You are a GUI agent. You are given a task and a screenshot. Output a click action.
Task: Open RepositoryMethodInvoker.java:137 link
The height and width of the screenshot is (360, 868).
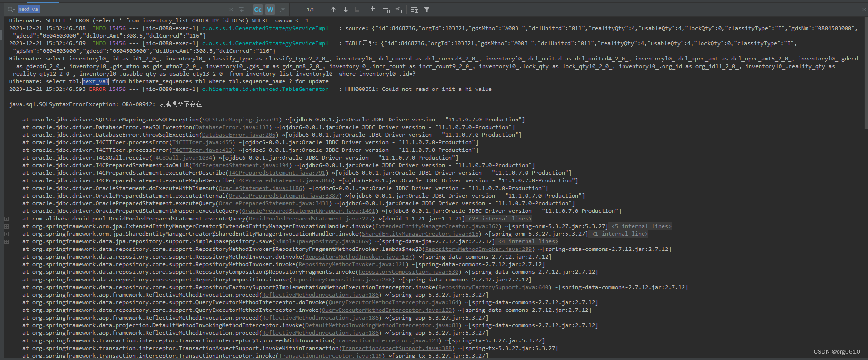click(359, 257)
